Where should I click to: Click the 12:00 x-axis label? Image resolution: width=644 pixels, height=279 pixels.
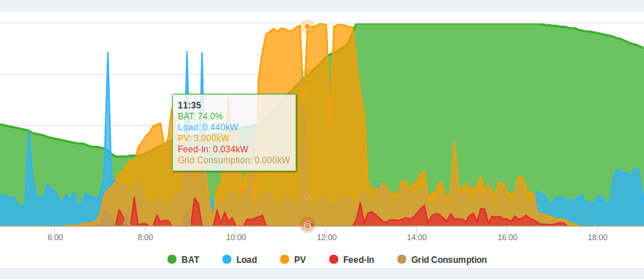pyautogui.click(x=326, y=237)
